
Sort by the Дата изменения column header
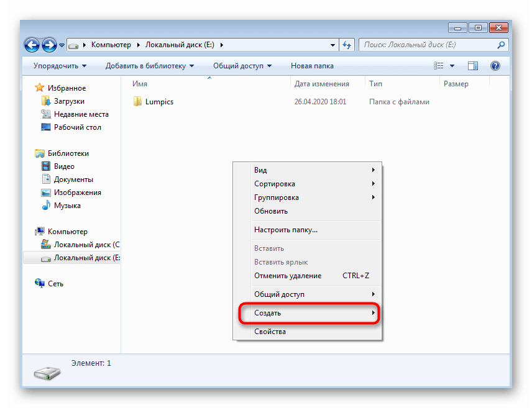tap(321, 84)
